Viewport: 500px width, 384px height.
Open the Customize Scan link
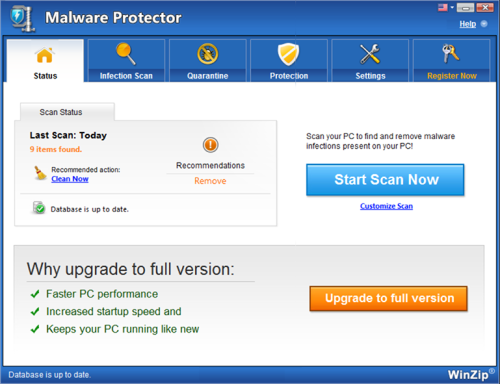click(386, 206)
